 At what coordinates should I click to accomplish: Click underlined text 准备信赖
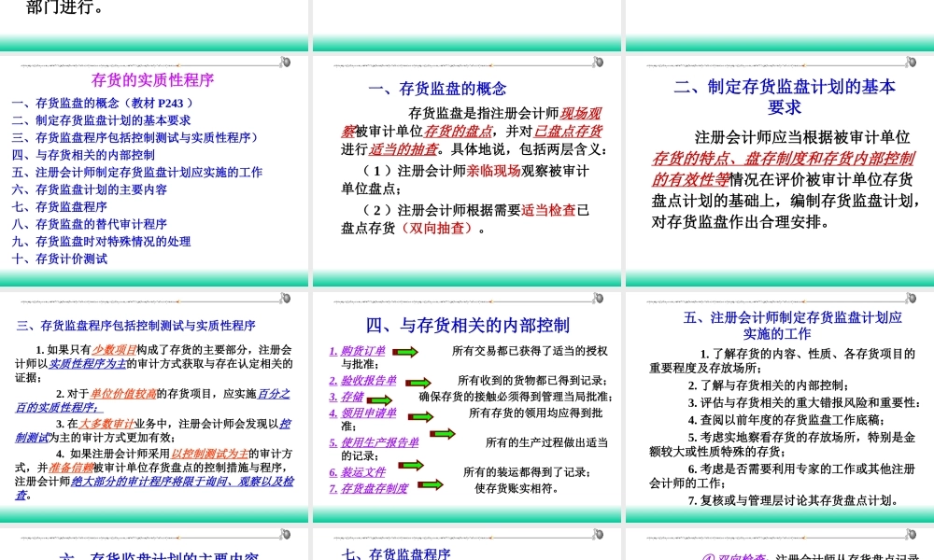tap(70, 468)
